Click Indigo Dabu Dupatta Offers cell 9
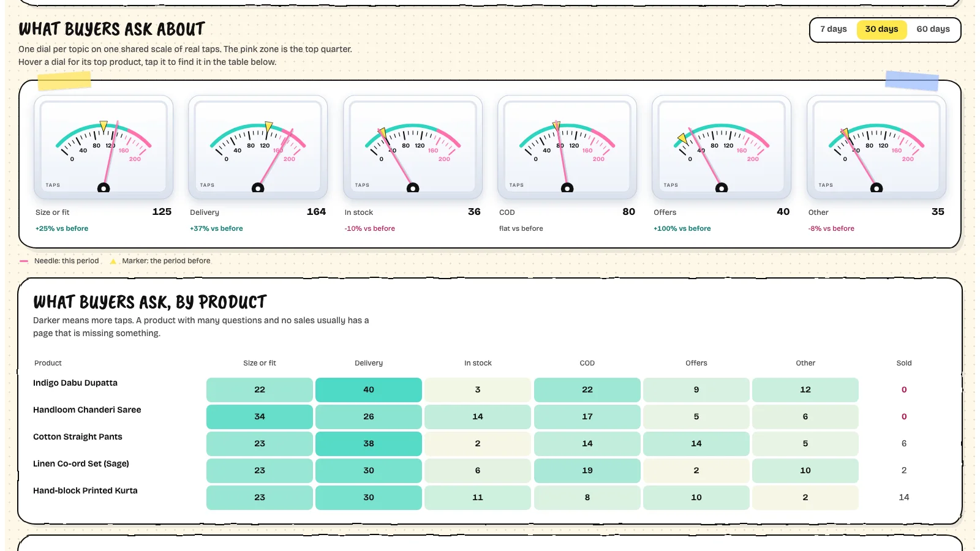Image resolution: width=980 pixels, height=551 pixels. [696, 390]
